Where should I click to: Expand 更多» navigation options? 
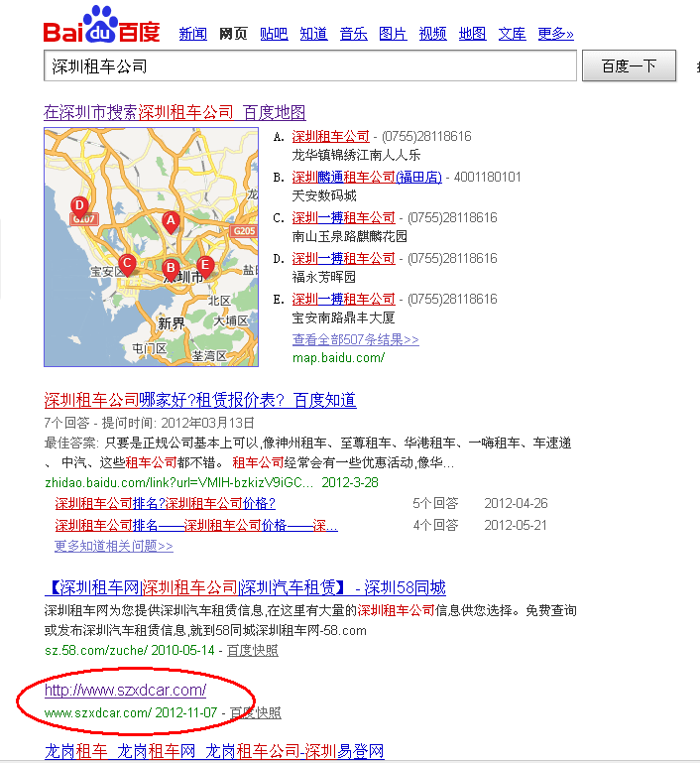point(555,34)
